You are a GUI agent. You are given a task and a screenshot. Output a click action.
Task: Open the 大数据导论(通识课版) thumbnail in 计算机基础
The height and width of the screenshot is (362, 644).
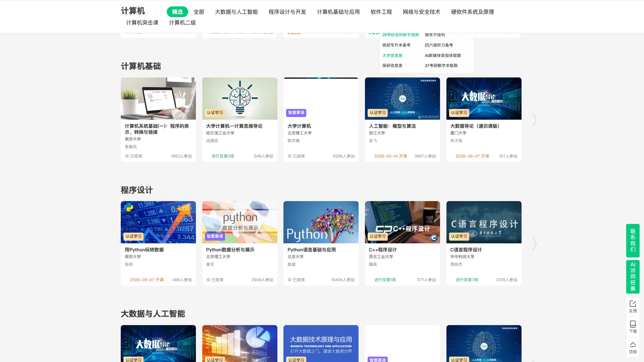[484, 99]
